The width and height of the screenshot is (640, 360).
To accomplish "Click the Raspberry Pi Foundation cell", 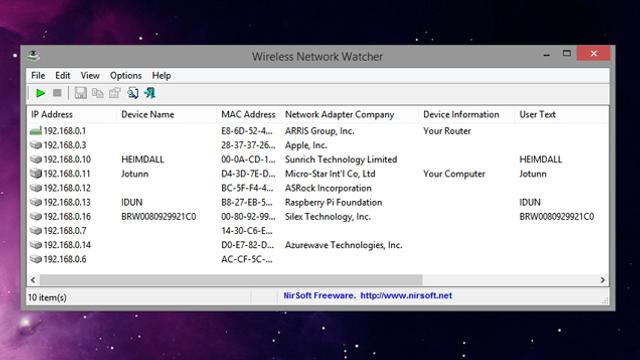I will pyautogui.click(x=333, y=202).
